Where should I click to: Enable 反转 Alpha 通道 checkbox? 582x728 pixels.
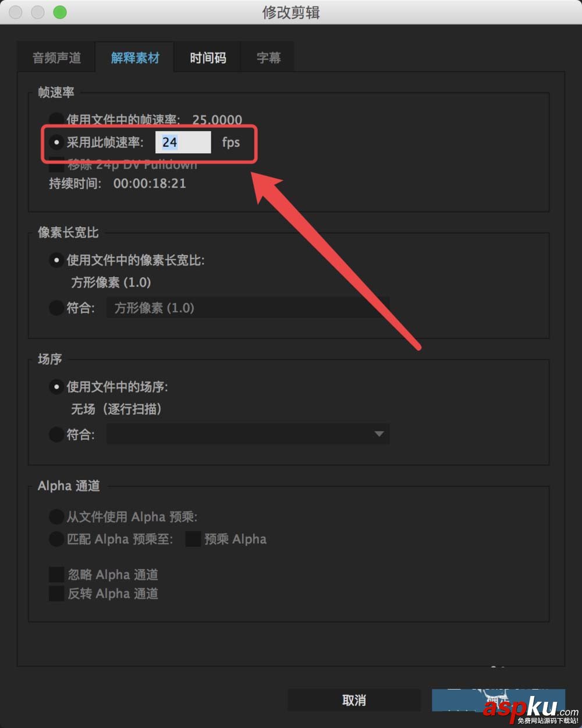[x=56, y=593]
